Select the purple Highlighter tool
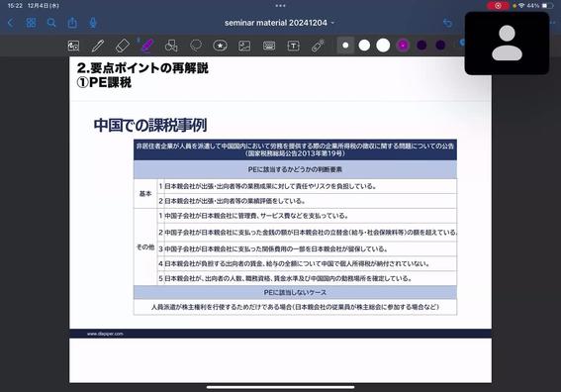 (x=147, y=46)
